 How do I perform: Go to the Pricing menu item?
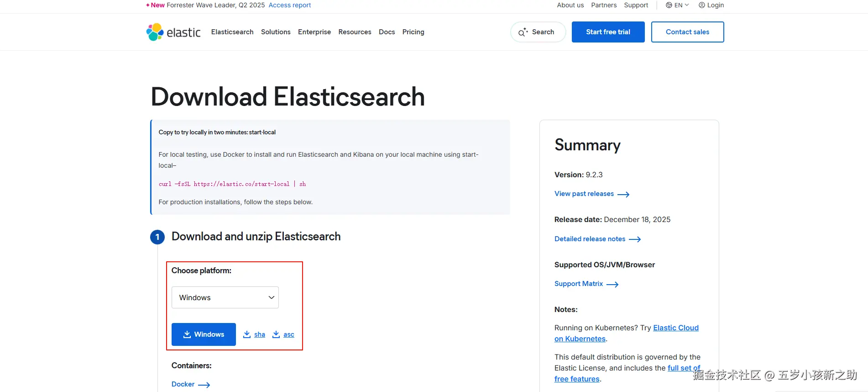(x=413, y=32)
